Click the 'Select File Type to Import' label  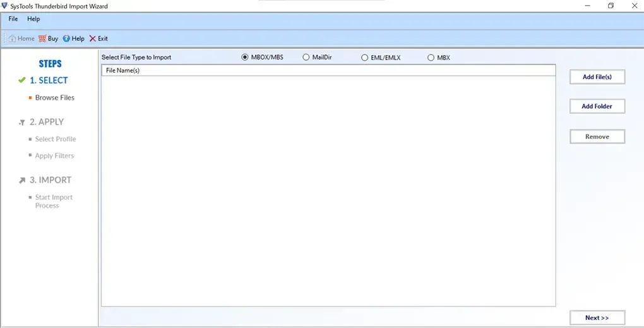(x=136, y=58)
